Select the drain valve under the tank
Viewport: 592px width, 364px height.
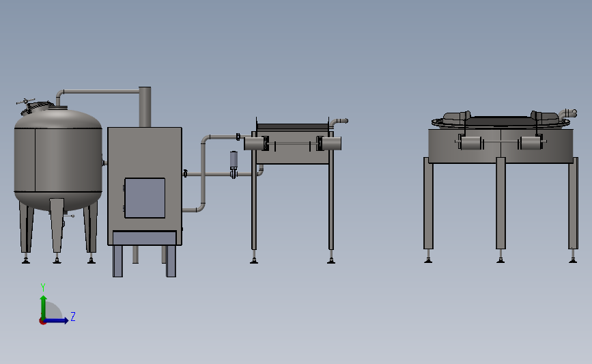69,216
